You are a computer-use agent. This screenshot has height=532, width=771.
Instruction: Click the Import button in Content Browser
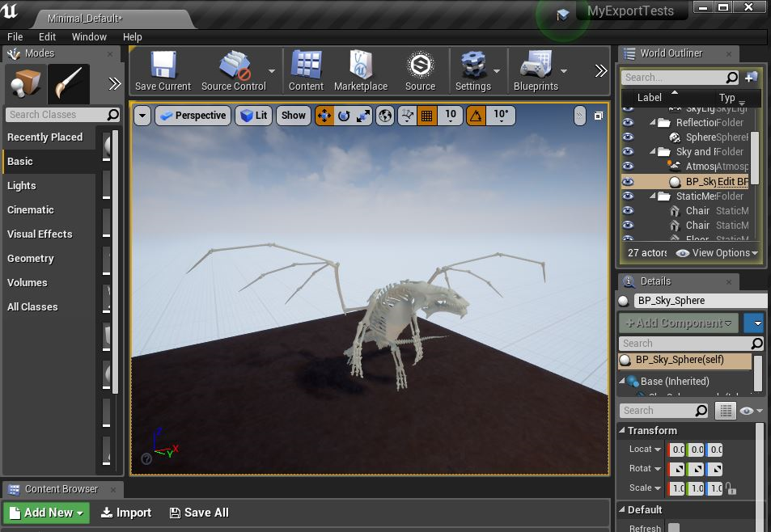pos(126,513)
